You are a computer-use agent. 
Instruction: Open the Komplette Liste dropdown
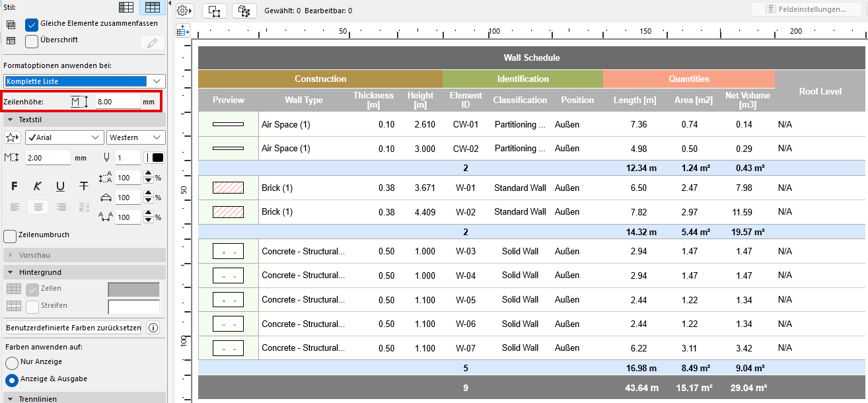pos(84,81)
